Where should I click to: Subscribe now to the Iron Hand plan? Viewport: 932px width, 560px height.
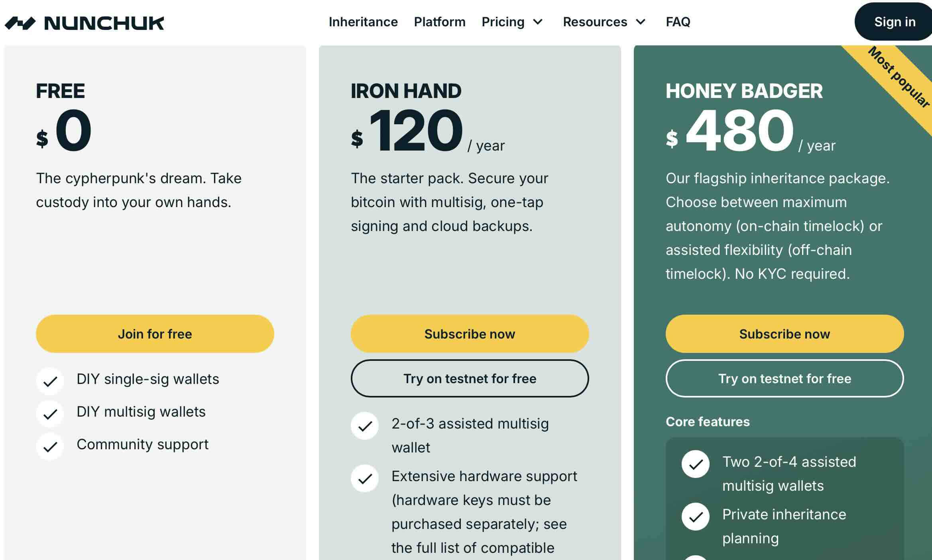point(470,334)
